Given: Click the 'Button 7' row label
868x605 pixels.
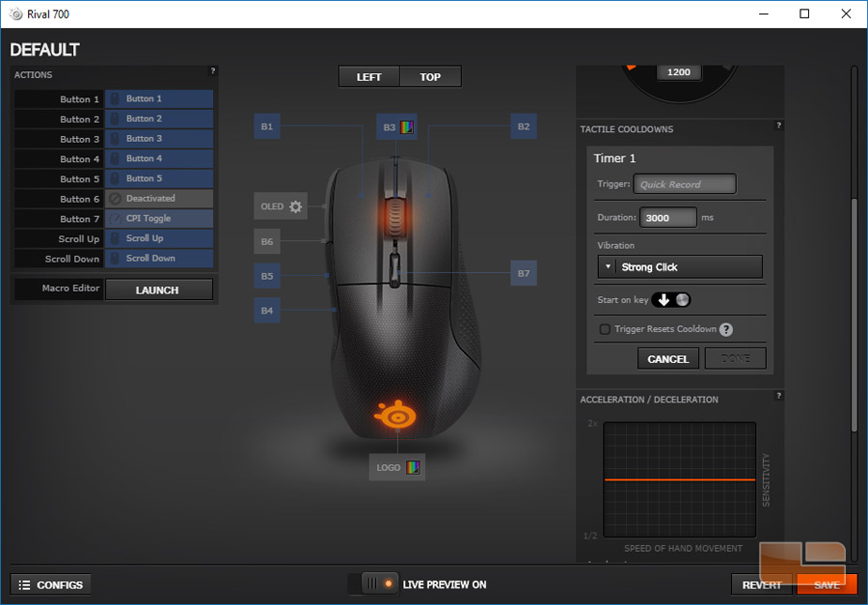Looking at the screenshot, I should point(79,219).
